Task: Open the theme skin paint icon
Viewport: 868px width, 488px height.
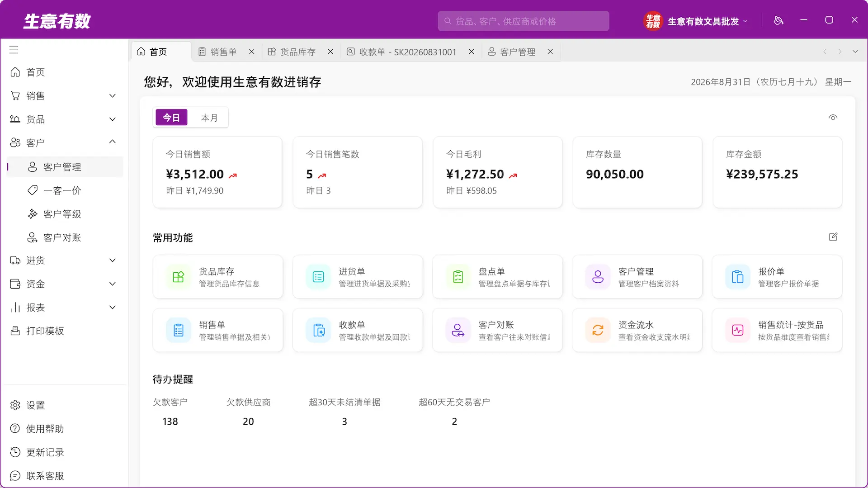Action: tap(778, 20)
